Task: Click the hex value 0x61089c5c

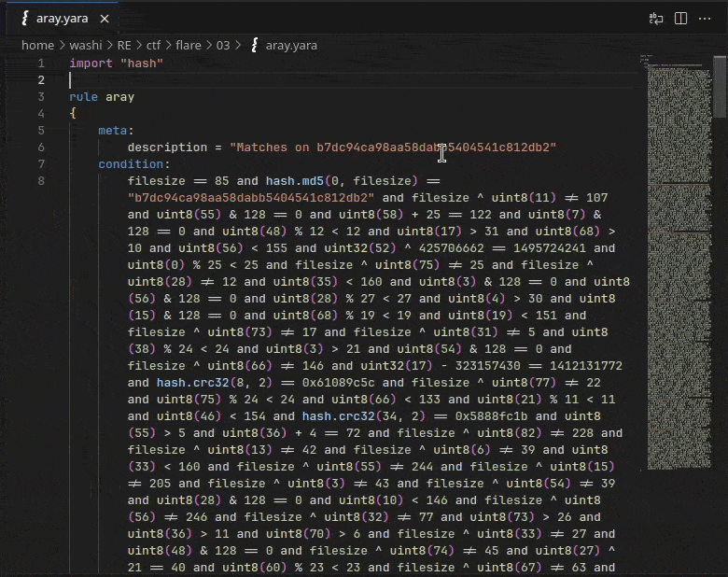Action: pyautogui.click(x=338, y=383)
